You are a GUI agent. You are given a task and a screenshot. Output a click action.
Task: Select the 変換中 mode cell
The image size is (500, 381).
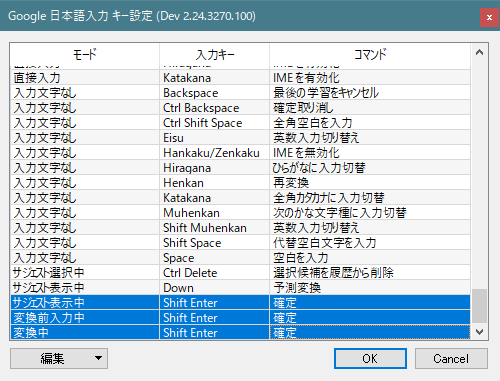(85, 333)
